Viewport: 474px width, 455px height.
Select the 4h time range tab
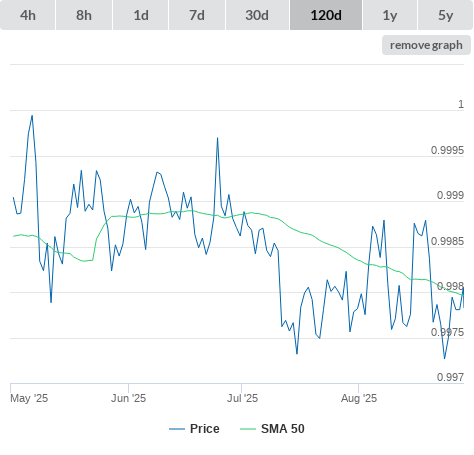(x=28, y=15)
